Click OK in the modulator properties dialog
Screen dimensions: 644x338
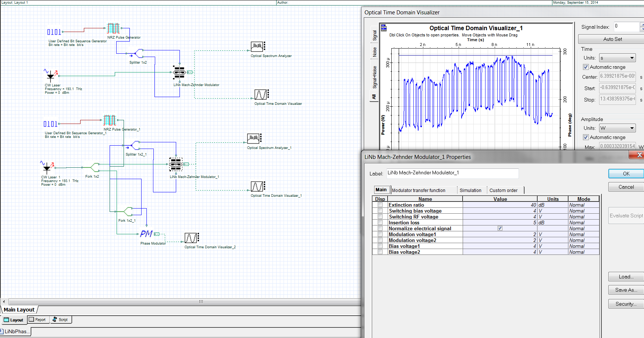click(x=626, y=173)
